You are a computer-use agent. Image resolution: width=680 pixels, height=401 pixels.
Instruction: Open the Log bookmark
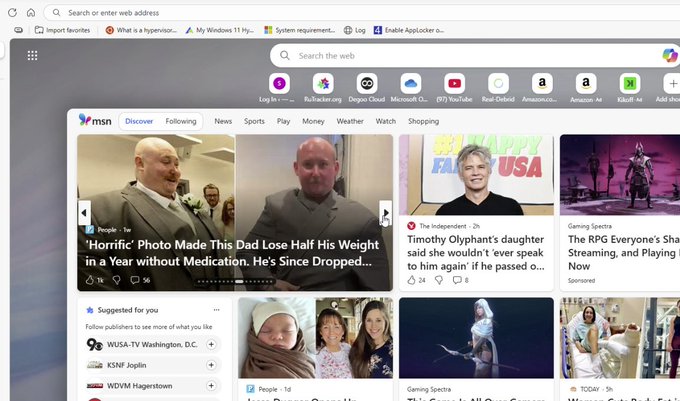click(x=355, y=30)
